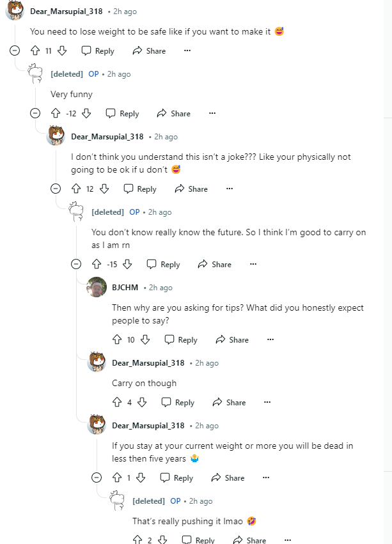
Task: Reply to the 'Carry on though' comment
Action: [x=178, y=403]
